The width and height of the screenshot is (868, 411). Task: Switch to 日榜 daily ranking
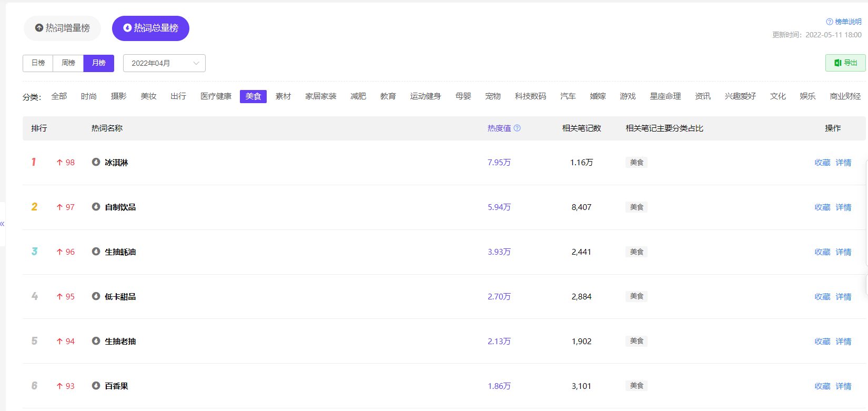(x=38, y=63)
